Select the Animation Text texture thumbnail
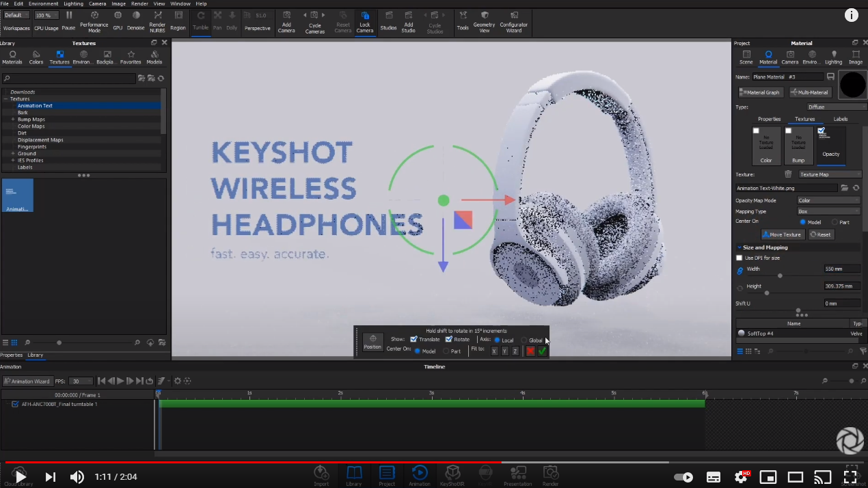 pos(18,195)
